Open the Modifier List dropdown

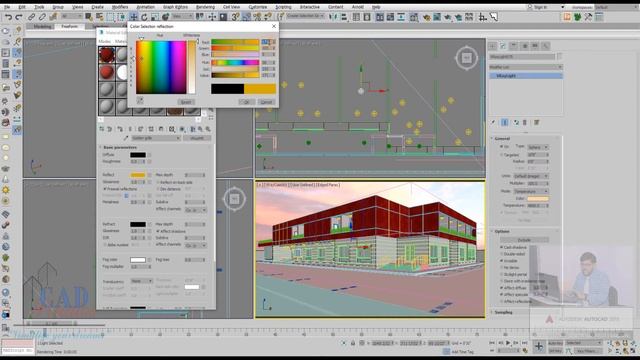point(526,67)
